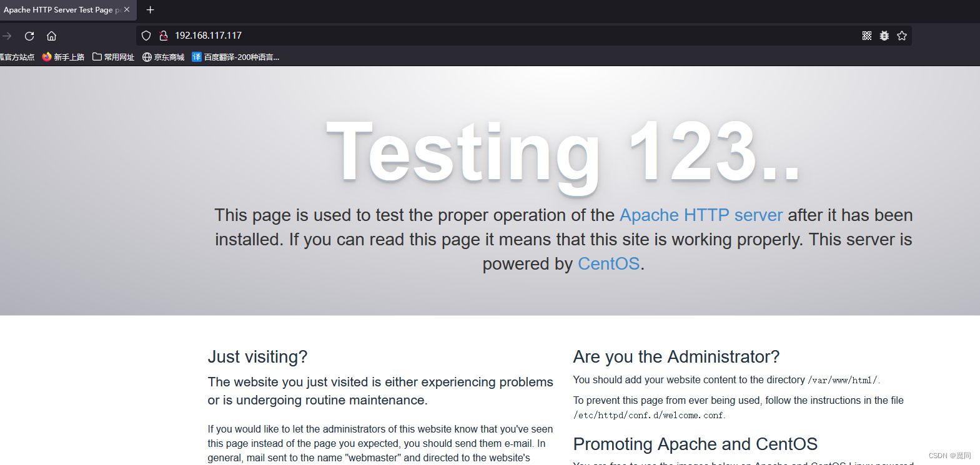Click the /var/www/html/ path text

pos(843,380)
